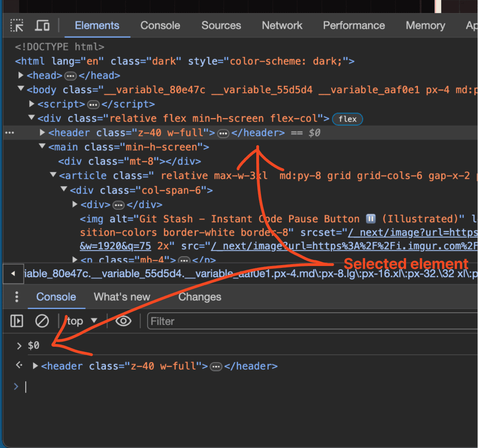This screenshot has width=478, height=448.
Task: Click the ellipsis inside the nested div
Action: (x=119, y=205)
